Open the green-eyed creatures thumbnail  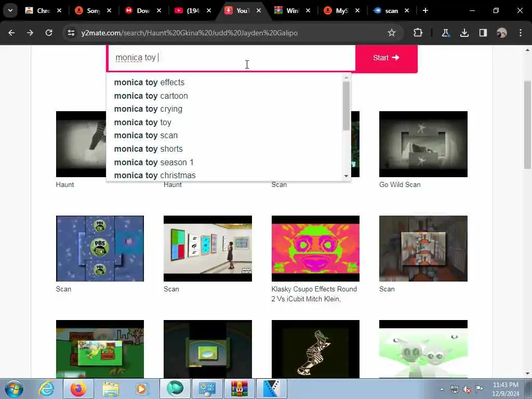click(x=423, y=349)
